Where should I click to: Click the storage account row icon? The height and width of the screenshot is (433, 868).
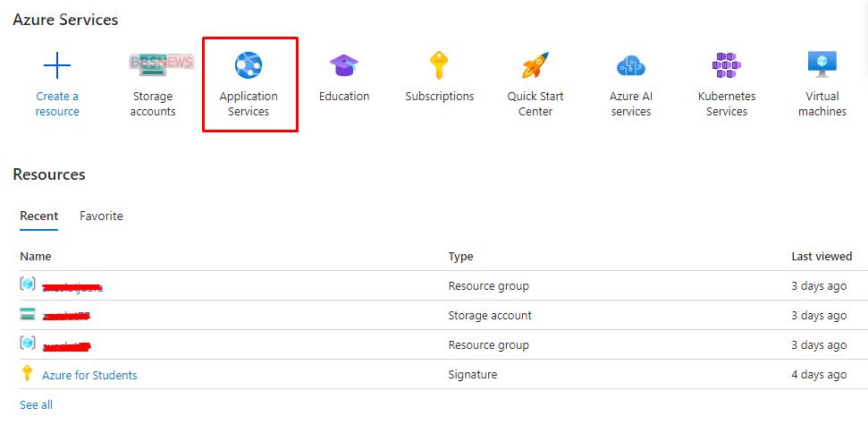(x=27, y=315)
